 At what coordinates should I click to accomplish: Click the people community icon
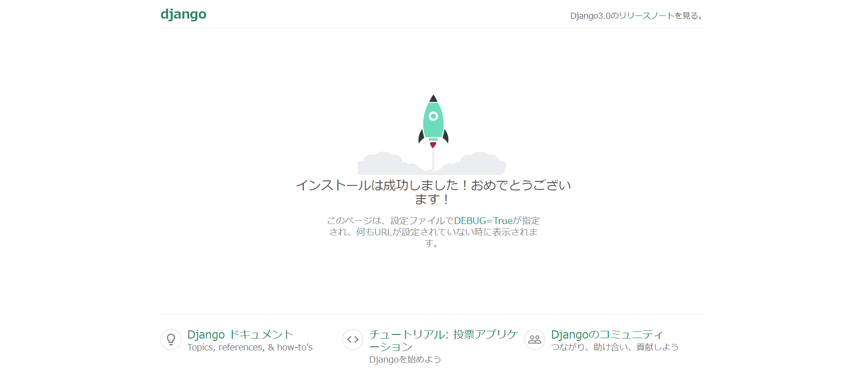pyautogui.click(x=535, y=339)
